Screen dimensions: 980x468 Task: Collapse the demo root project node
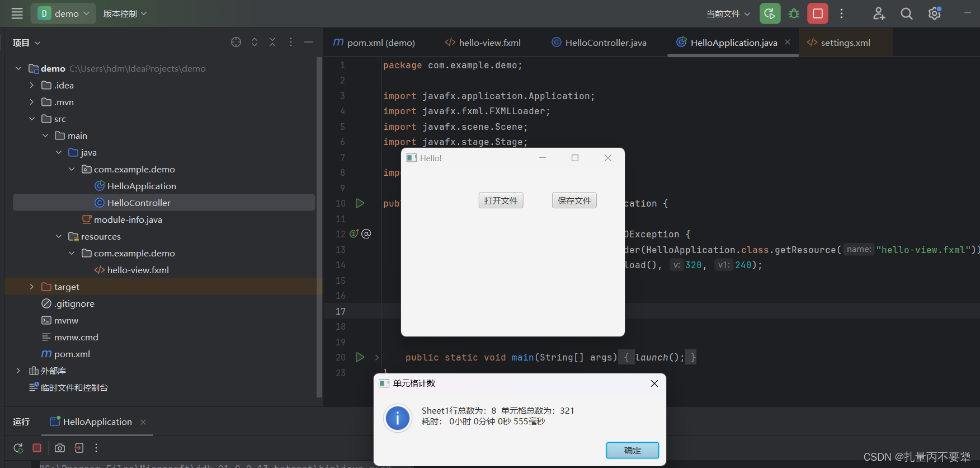pyautogui.click(x=18, y=68)
